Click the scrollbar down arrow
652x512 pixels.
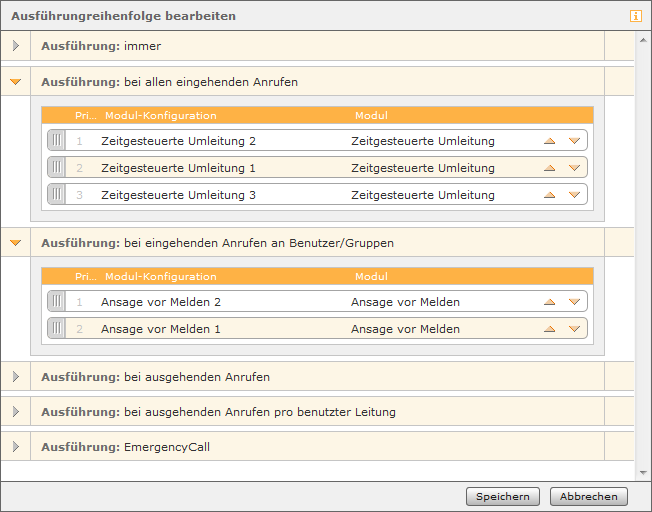point(643,472)
